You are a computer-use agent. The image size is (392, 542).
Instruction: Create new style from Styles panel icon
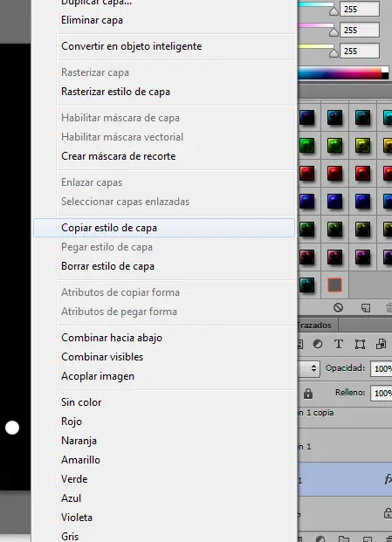coord(366,307)
